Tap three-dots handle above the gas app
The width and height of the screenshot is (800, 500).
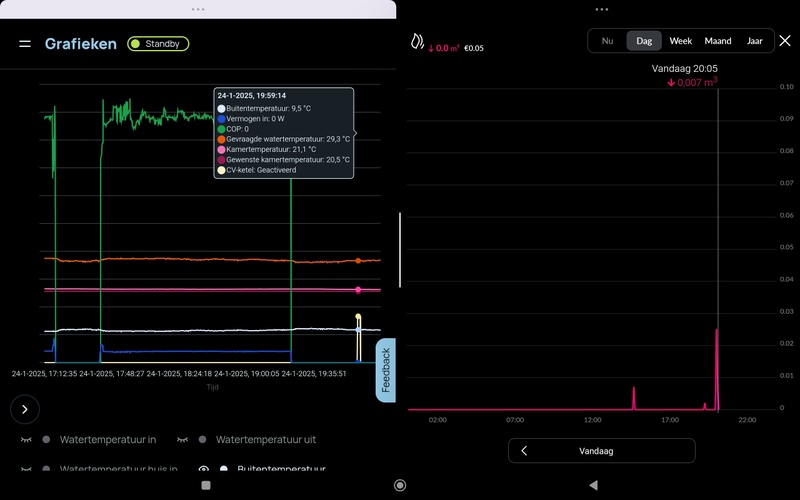click(602, 9)
